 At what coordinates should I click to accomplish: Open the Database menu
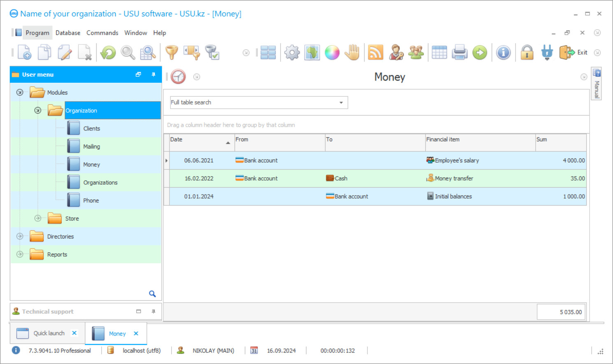pyautogui.click(x=68, y=32)
